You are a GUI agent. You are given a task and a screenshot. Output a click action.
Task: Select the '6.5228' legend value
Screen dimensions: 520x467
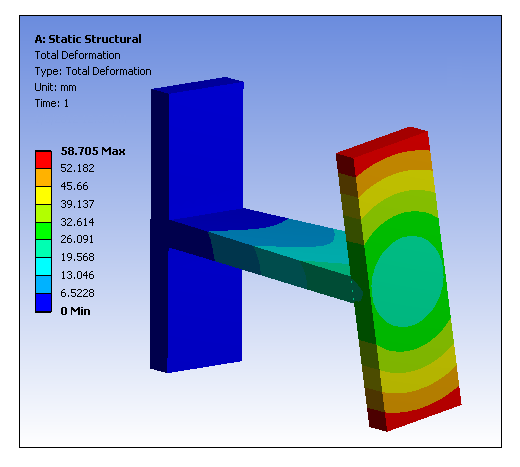click(77, 293)
